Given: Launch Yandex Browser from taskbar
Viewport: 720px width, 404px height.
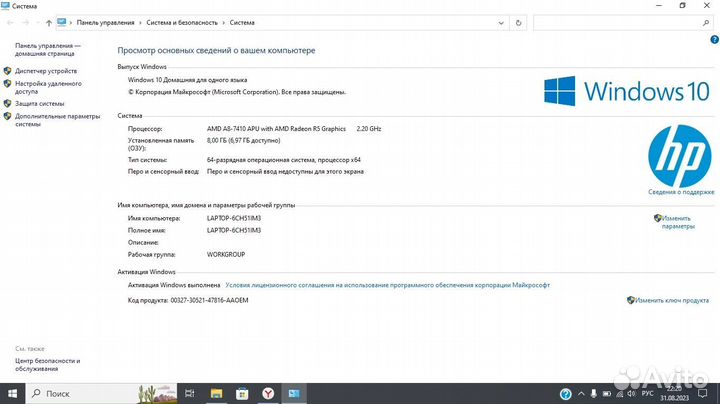Looking at the screenshot, I should tap(268, 393).
